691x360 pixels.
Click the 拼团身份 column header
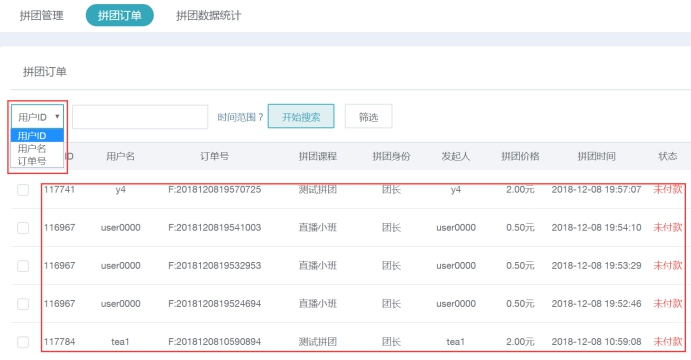(x=391, y=156)
